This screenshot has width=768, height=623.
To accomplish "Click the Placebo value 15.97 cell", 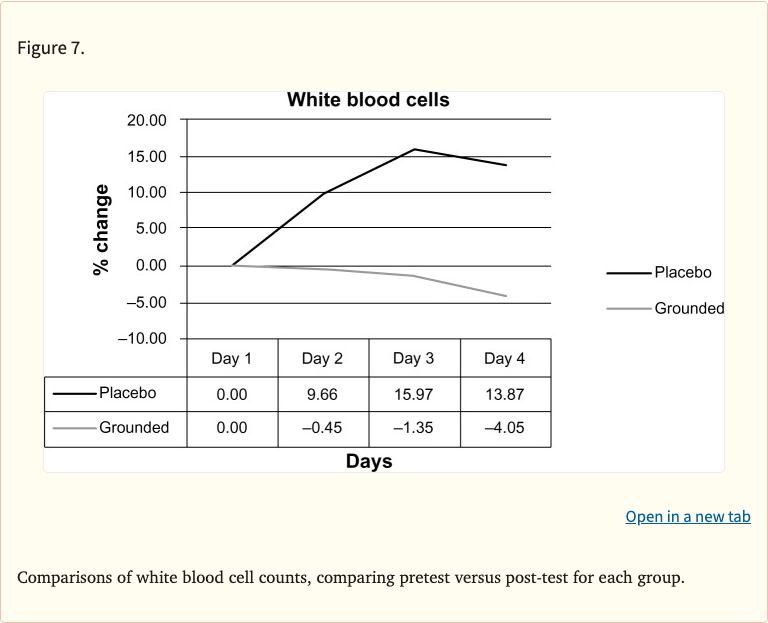I will click(x=413, y=394).
